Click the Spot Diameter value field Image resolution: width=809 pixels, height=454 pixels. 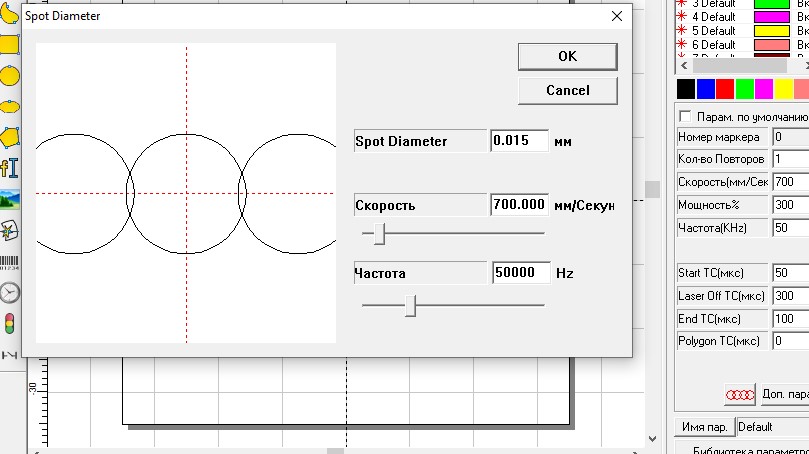[x=519, y=141]
